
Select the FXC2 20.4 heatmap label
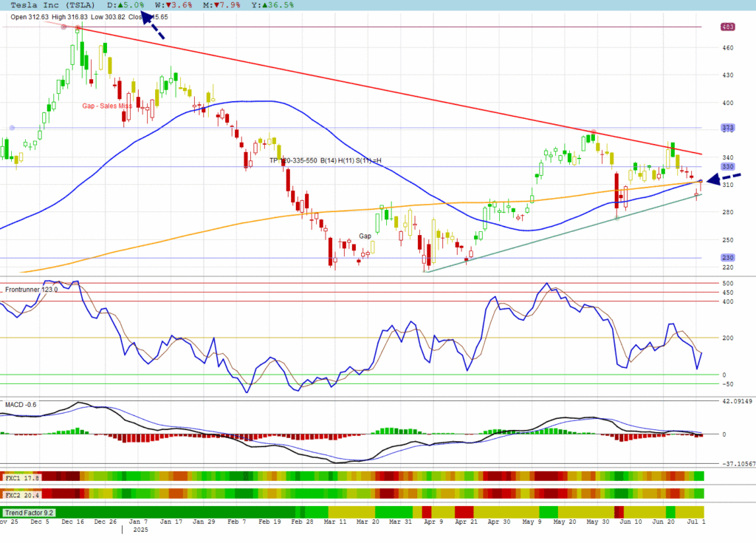pyautogui.click(x=21, y=495)
